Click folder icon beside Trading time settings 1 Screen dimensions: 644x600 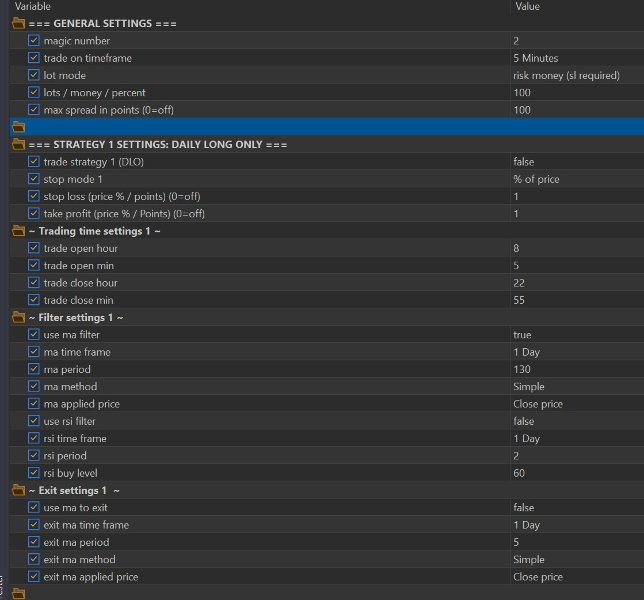(18, 231)
